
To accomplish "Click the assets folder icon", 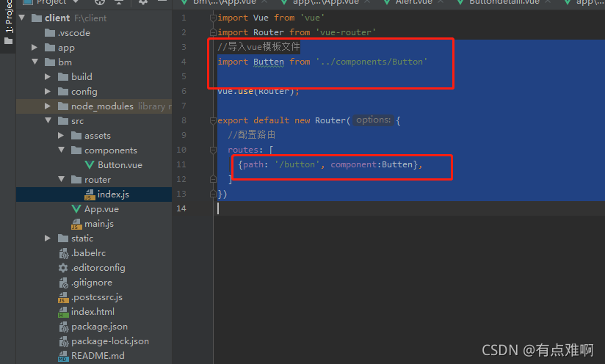I will (x=76, y=135).
